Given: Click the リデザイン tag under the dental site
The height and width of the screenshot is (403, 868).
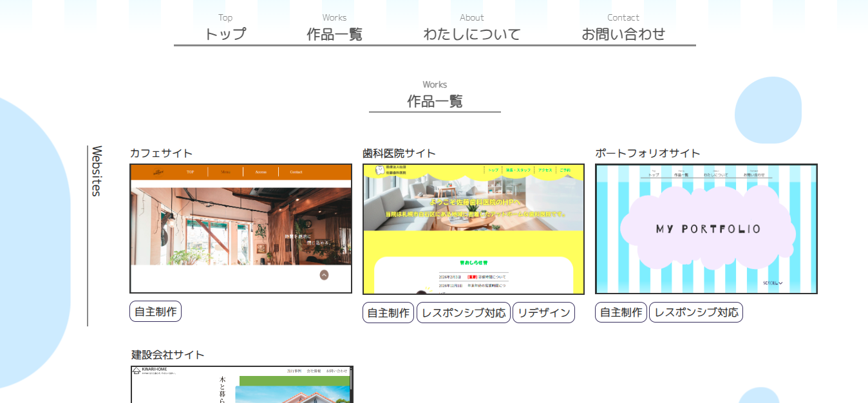Looking at the screenshot, I should [543, 312].
